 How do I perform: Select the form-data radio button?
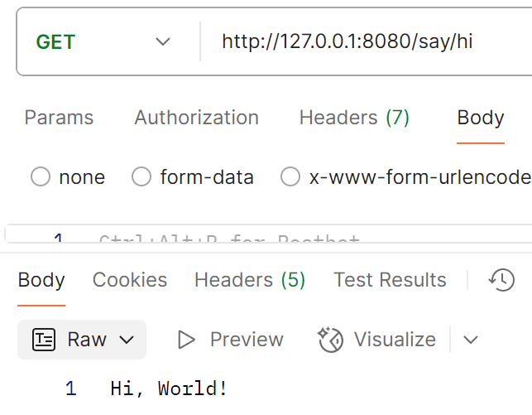[x=141, y=176]
